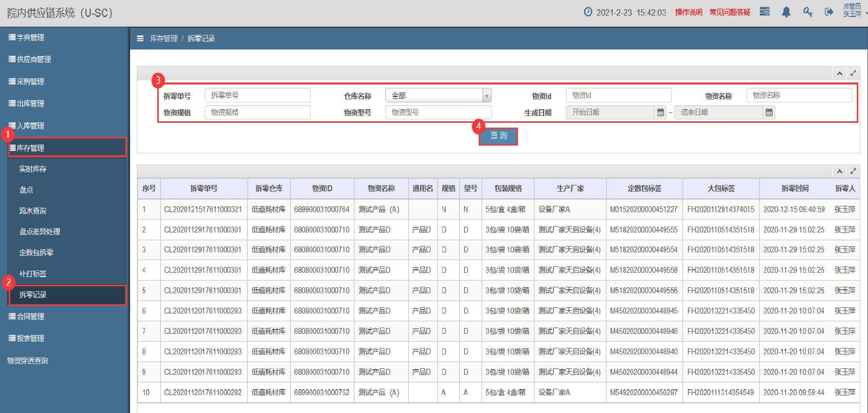
Task: Open 盘点 submenu item
Action: click(x=26, y=190)
